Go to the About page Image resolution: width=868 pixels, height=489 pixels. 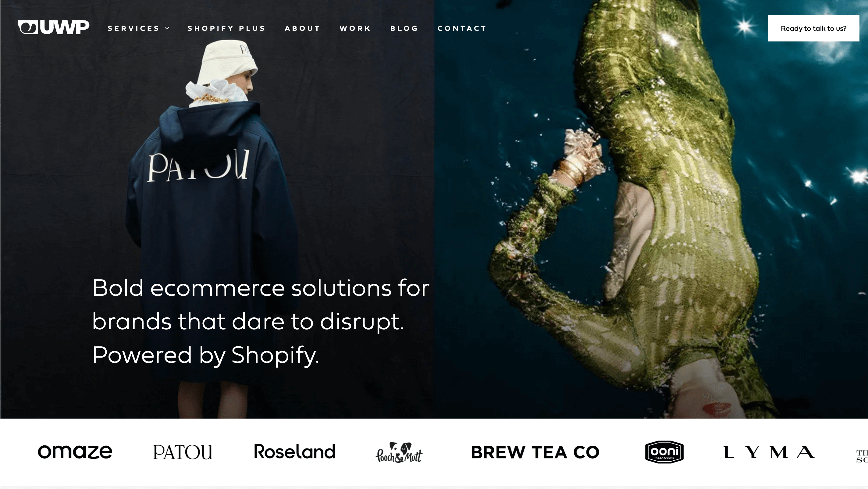click(x=302, y=28)
